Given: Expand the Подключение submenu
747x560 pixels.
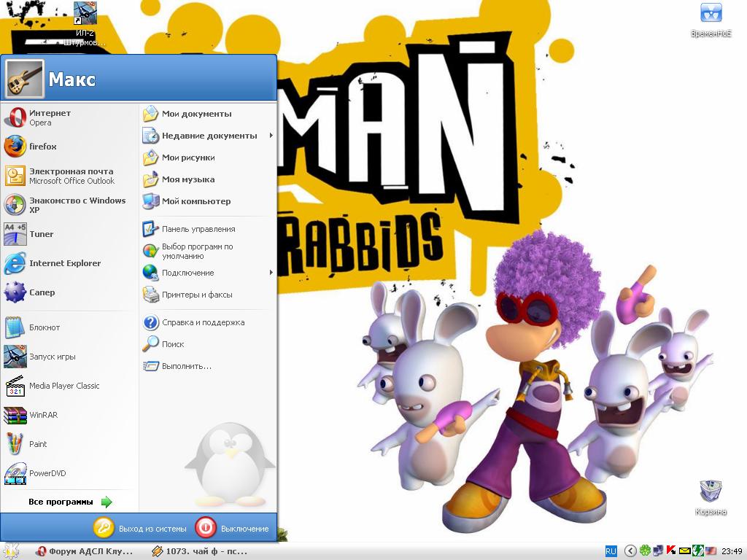Looking at the screenshot, I should (208, 273).
